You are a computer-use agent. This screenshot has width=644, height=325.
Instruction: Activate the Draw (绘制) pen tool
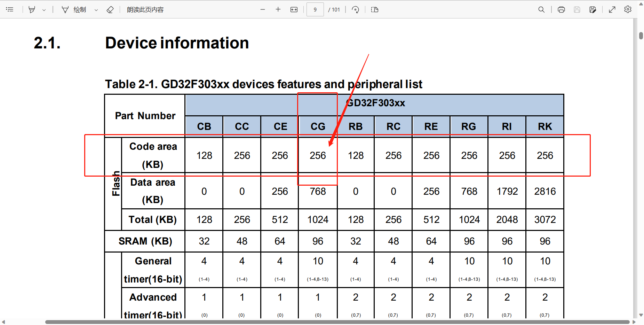(x=74, y=9)
